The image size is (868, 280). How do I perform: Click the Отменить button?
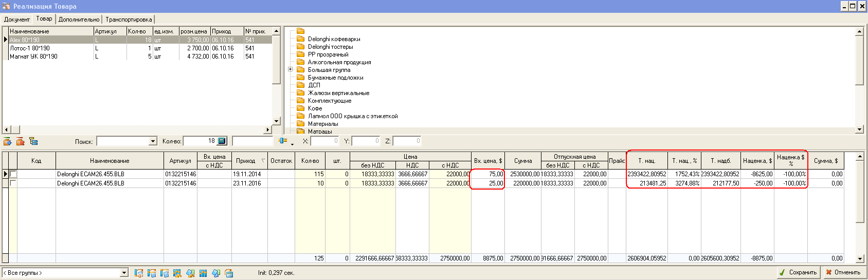coord(843,272)
